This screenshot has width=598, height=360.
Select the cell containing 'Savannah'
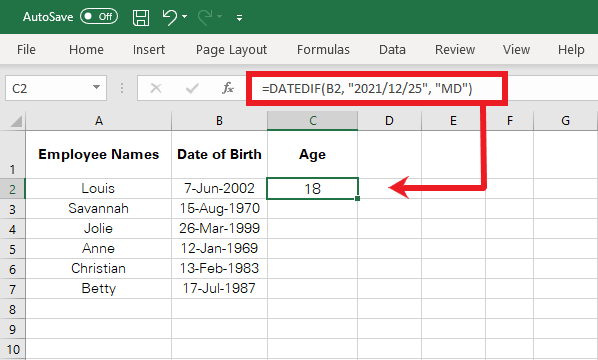coord(98,209)
